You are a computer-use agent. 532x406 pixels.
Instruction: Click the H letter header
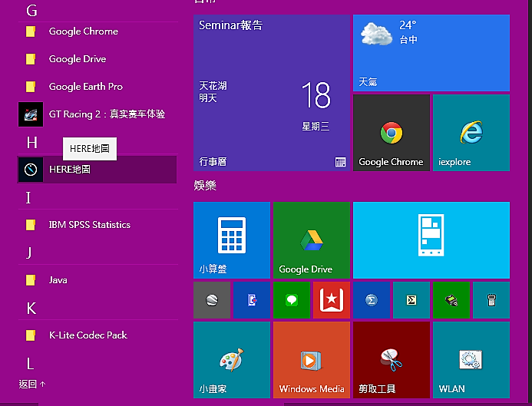point(32,143)
